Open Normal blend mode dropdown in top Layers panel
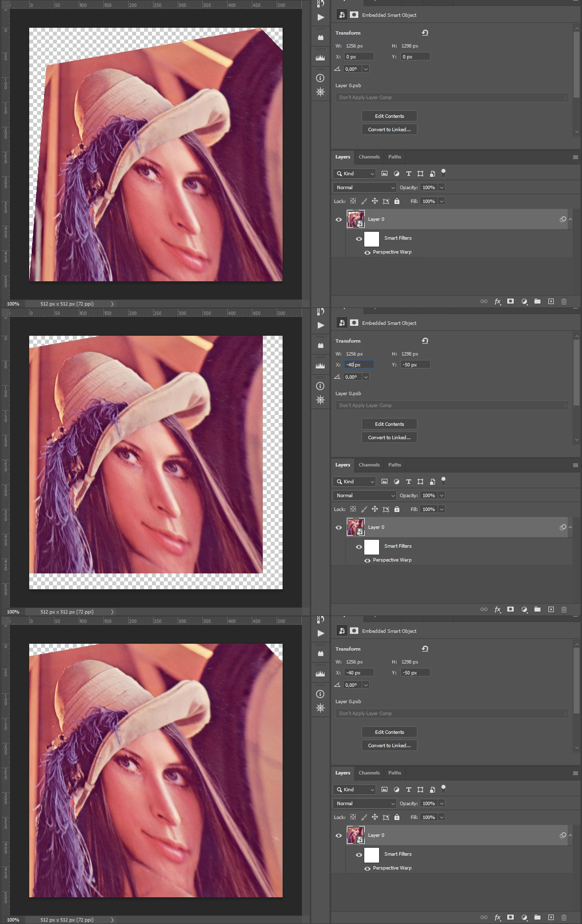582x924 pixels. pos(365,188)
